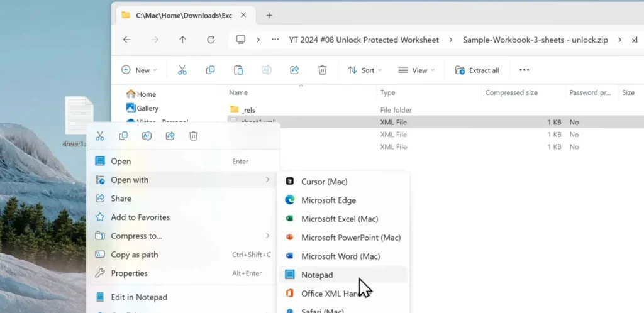Close the Explorer tab with the X

(x=243, y=15)
